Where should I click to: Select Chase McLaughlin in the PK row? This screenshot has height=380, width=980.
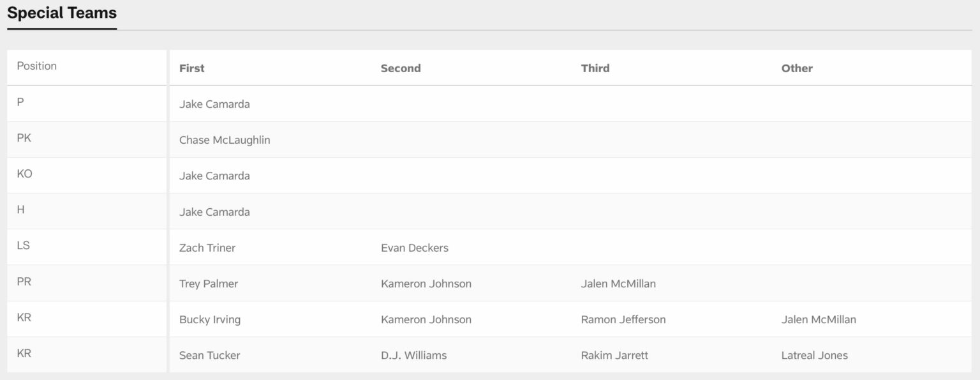(x=225, y=140)
